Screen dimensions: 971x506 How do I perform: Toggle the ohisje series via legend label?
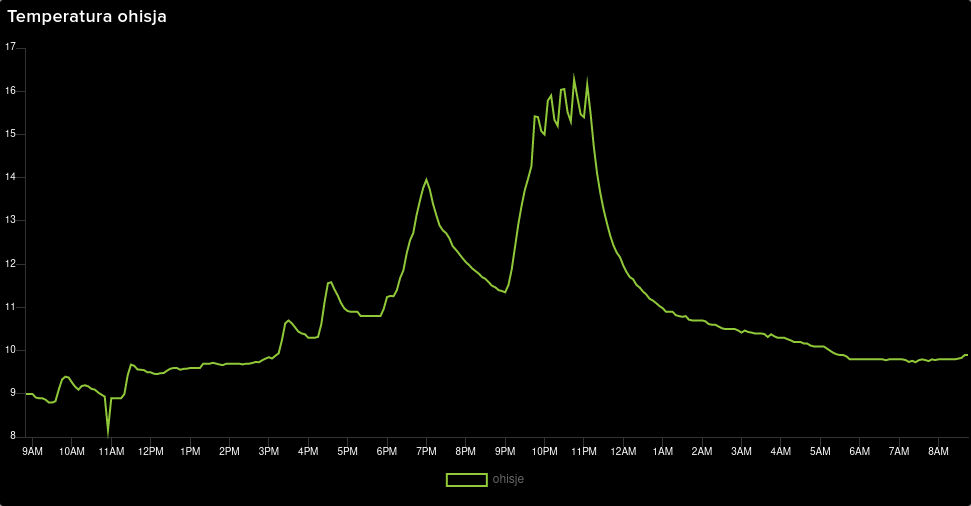point(508,480)
